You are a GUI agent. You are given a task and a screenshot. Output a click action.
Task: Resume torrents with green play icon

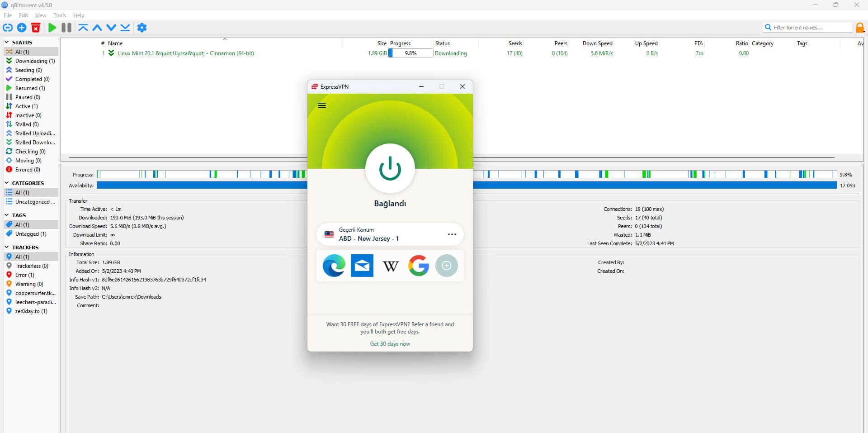tap(52, 28)
